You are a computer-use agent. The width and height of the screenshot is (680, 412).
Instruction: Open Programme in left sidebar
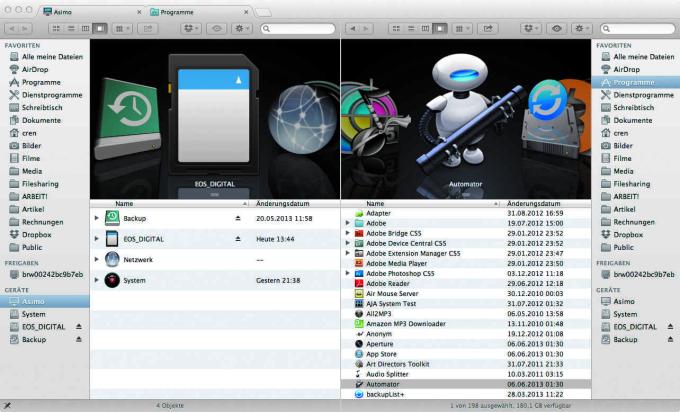coord(41,82)
